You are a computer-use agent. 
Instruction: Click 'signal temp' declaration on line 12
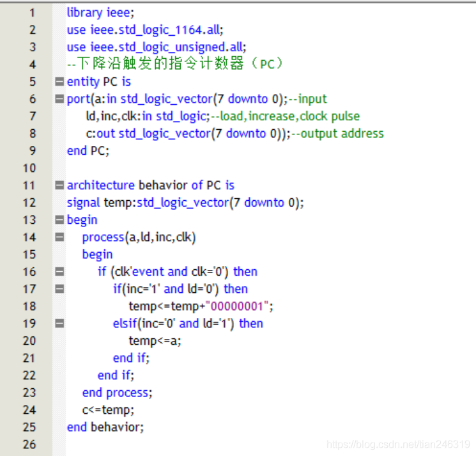[185, 203]
